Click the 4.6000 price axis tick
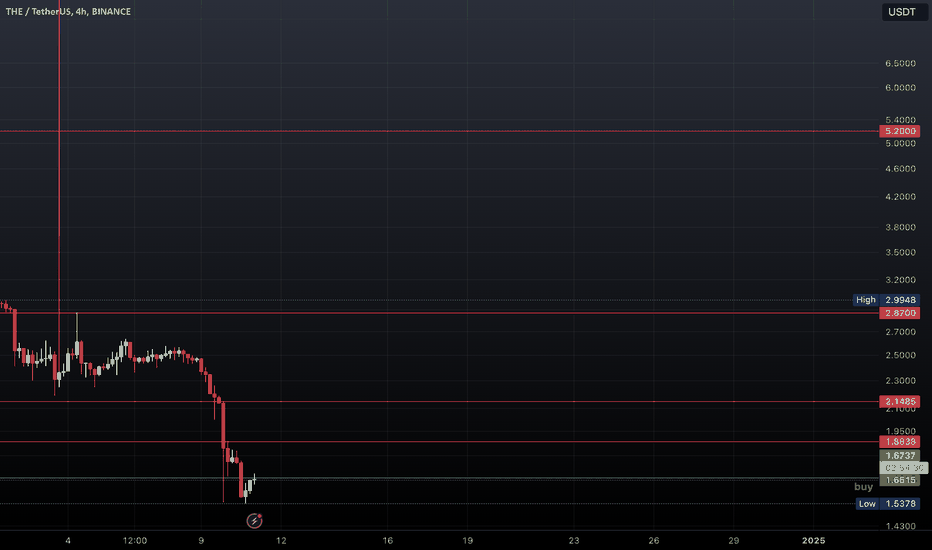This screenshot has height=550, width=932. coord(900,169)
